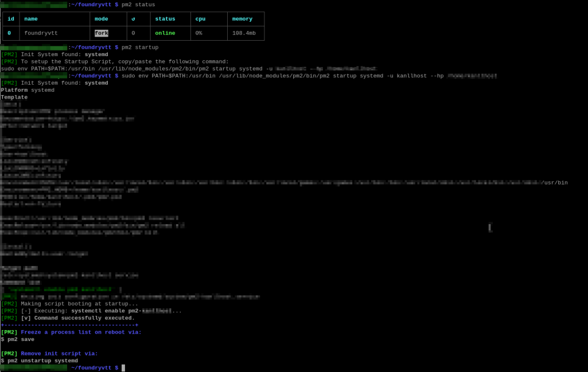
Task: Click the '$ pm2 unstartup systemd' command
Action: point(39,361)
